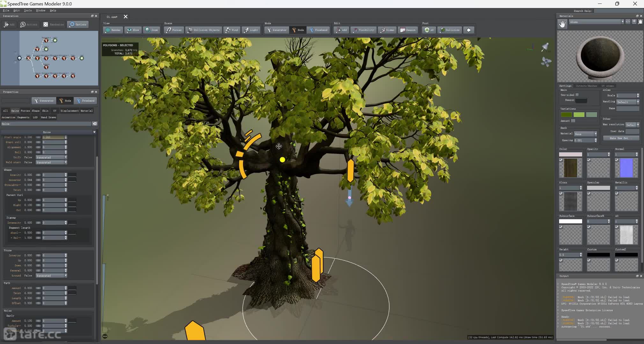Toggle the Gloss map checkbox

coord(561,193)
